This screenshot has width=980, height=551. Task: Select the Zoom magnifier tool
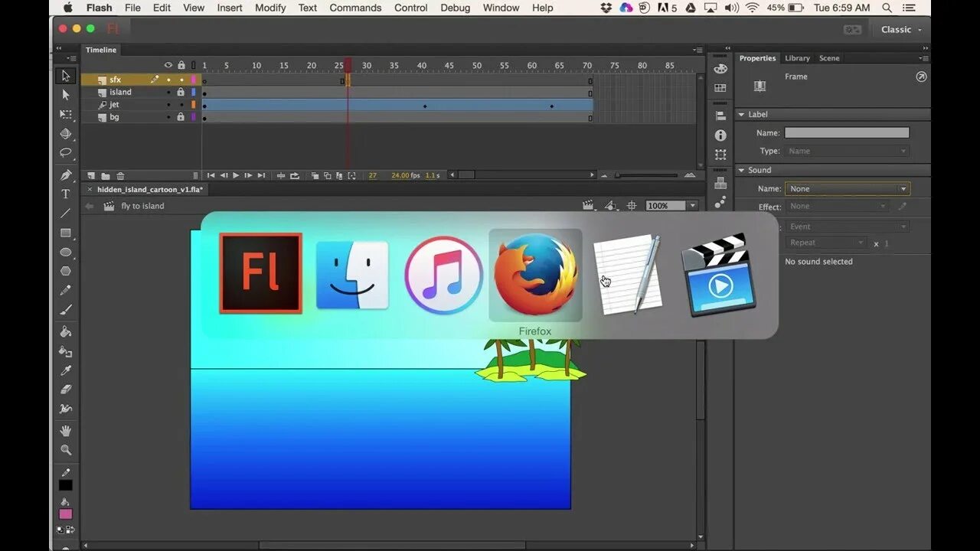coord(66,450)
